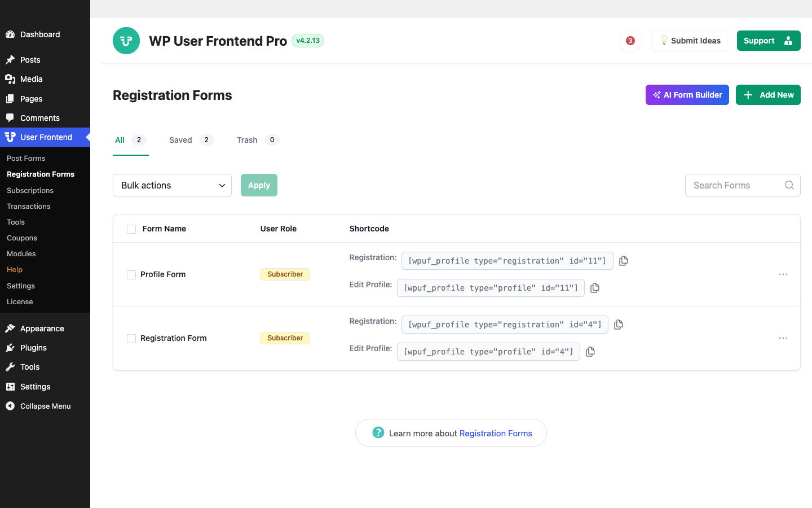Viewport: 812px width, 508px height.
Task: Click the Subscriber badge in Profile Form row
Action: tap(285, 274)
